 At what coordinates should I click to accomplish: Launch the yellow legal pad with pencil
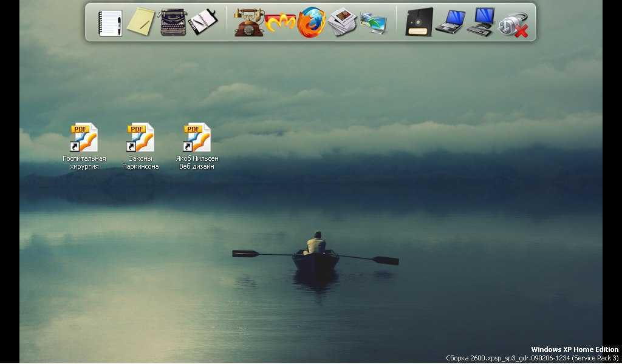(x=141, y=22)
